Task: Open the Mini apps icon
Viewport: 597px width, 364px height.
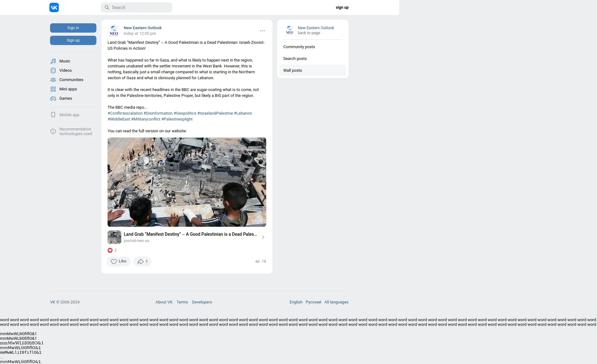Action: pos(53,89)
